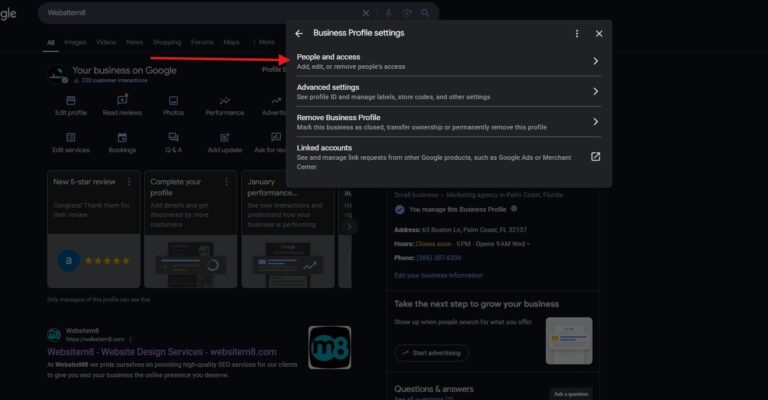This screenshot has width=768, height=400.
Task: Open the settings dialog three-dot menu
Action: (577, 33)
